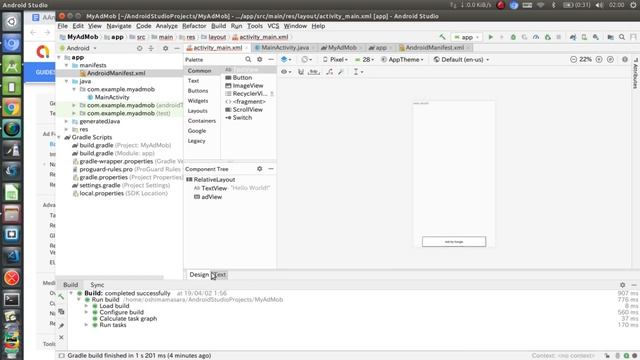The image size is (640, 360).
Task: Switch to the MainActivity.java tab
Action: click(285, 48)
